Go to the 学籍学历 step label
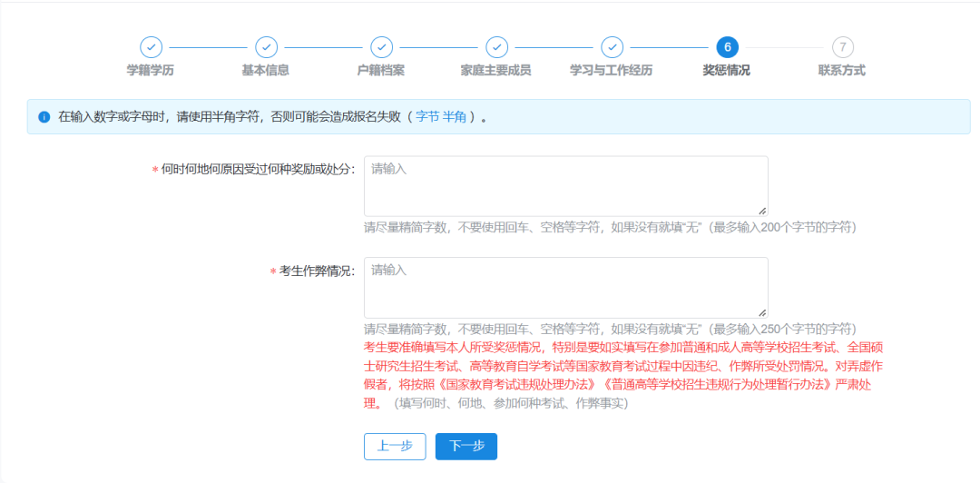The height and width of the screenshot is (483, 980). (x=151, y=70)
